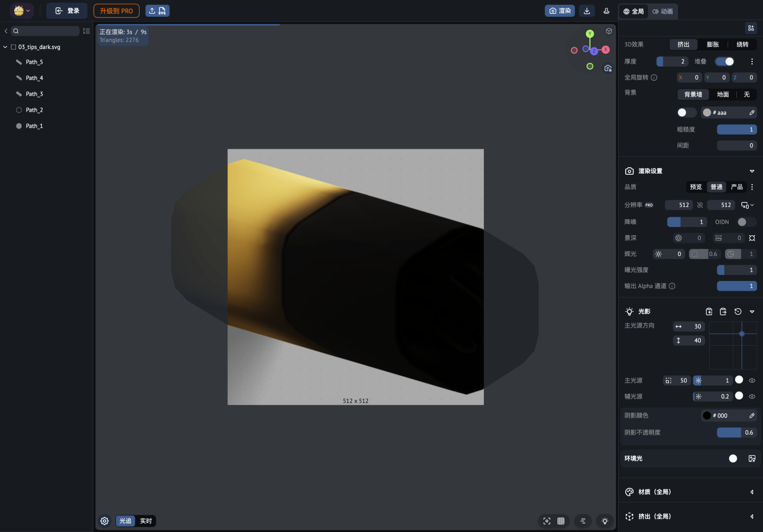The height and width of the screenshot is (532, 763).
Task: Open the 阴影颜色 shadow color swatch
Action: click(707, 415)
